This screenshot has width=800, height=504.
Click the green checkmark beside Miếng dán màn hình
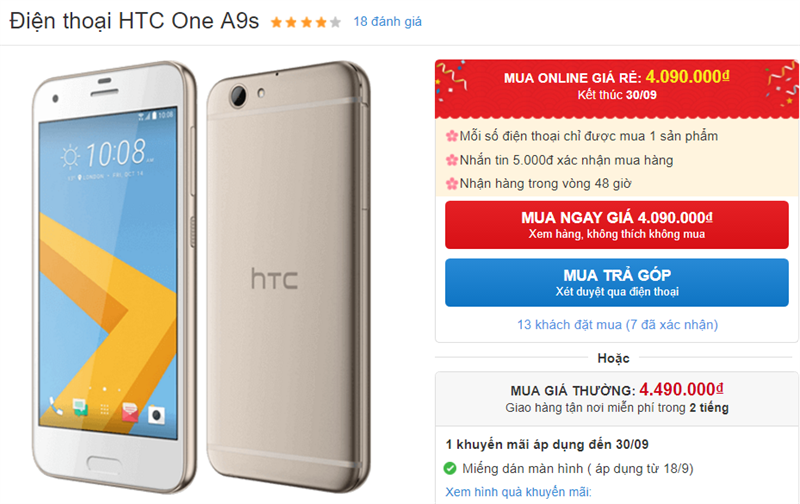(450, 468)
